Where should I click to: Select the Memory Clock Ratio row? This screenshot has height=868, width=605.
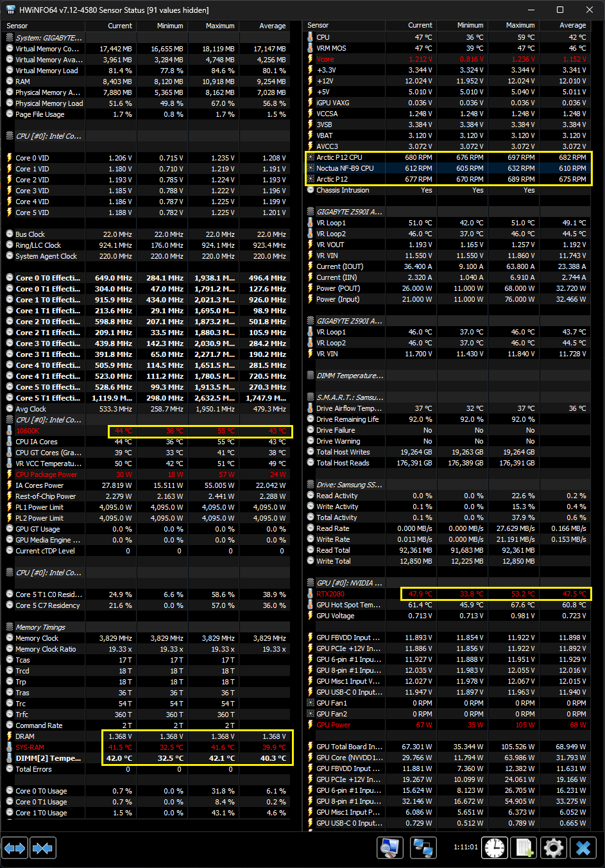(148, 649)
